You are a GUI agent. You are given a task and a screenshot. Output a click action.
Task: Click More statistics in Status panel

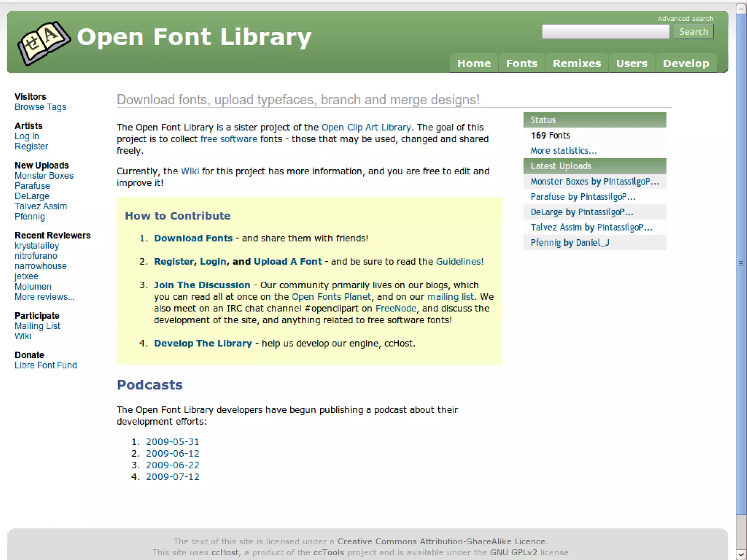(x=563, y=151)
